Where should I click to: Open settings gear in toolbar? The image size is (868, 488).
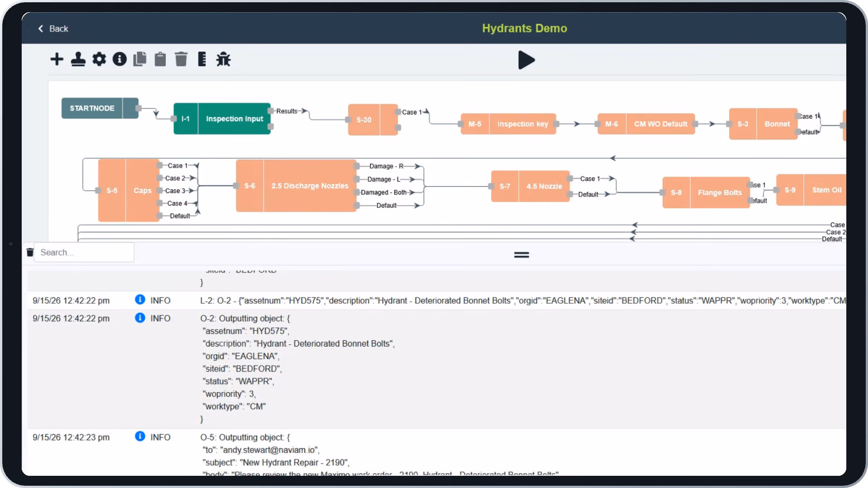point(99,59)
